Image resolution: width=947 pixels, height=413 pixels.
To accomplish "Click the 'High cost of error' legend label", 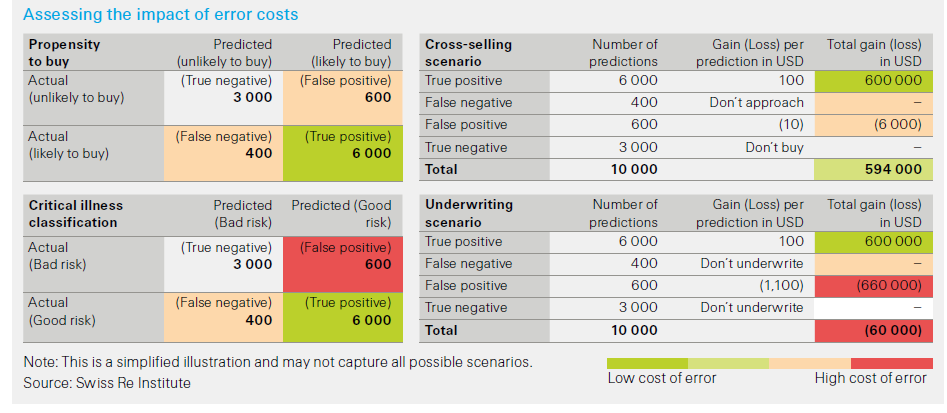I will point(870,379).
